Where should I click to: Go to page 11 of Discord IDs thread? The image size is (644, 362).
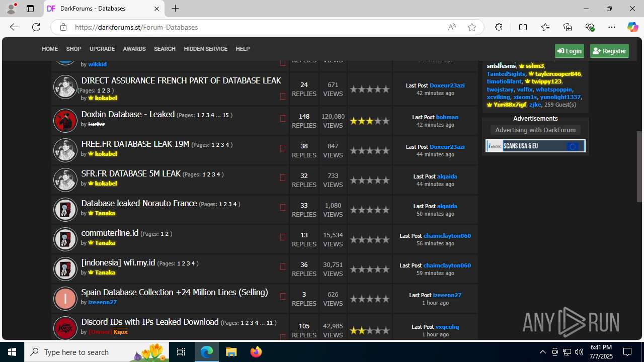[270, 323]
